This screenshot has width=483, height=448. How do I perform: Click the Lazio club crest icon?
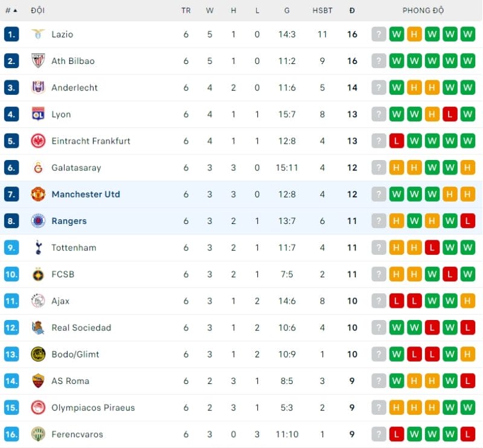pos(38,34)
